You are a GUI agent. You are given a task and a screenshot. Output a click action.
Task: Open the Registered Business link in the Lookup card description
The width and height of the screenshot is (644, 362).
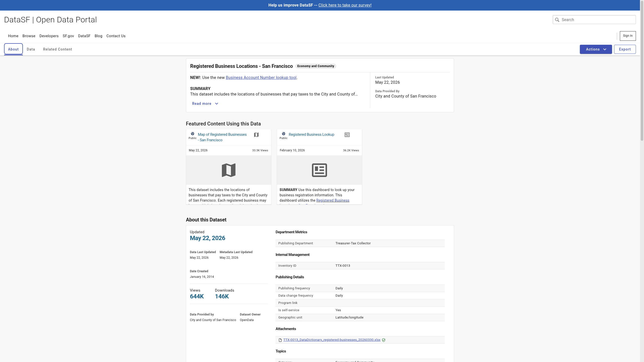pyautogui.click(x=333, y=200)
